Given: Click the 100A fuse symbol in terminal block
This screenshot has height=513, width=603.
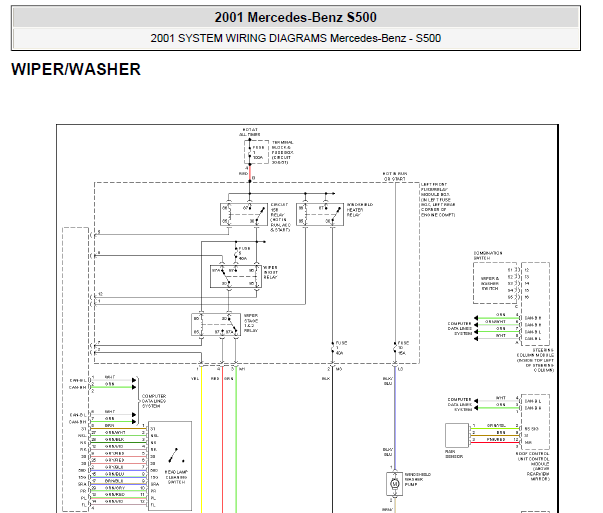Looking at the screenshot, I should [x=250, y=152].
